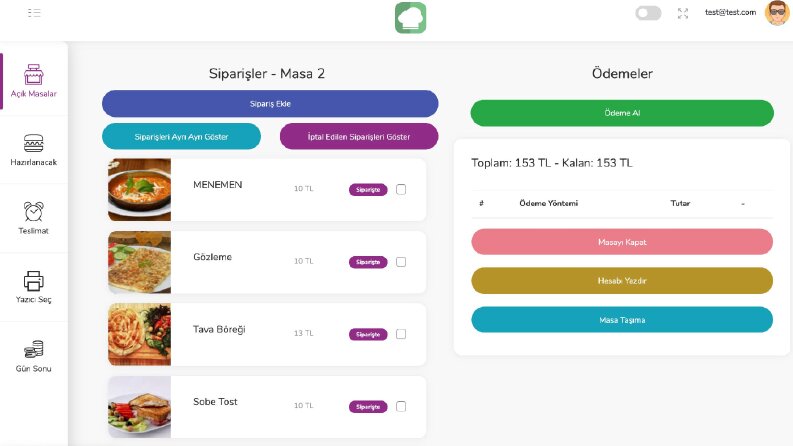The height and width of the screenshot is (446, 793).
Task: Click the Ödemeler heading
Action: 622,74
